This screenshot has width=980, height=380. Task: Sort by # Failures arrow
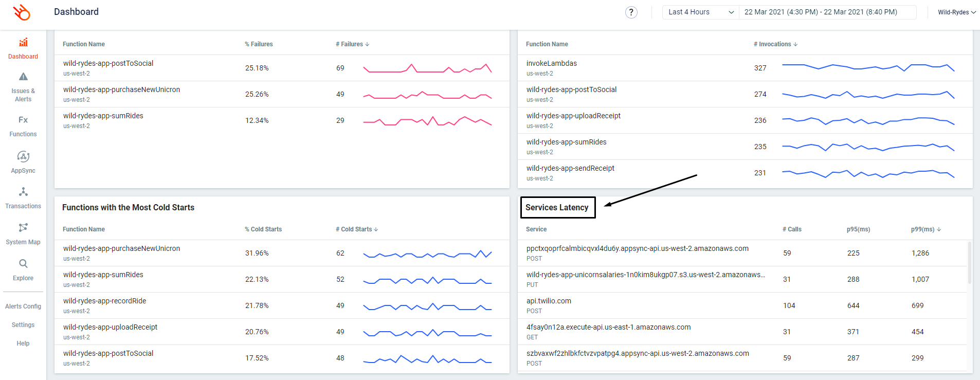(367, 44)
